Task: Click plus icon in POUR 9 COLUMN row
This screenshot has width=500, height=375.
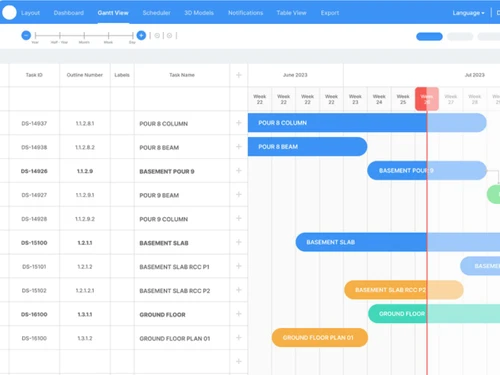Action: (239, 218)
